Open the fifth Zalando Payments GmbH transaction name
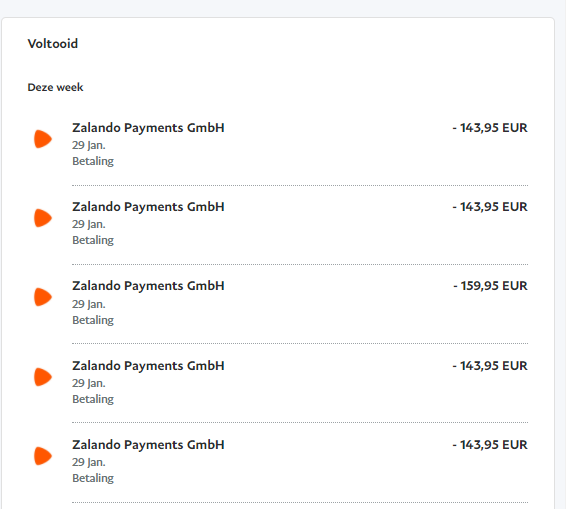Viewport: 566px width, 509px height. (x=148, y=445)
